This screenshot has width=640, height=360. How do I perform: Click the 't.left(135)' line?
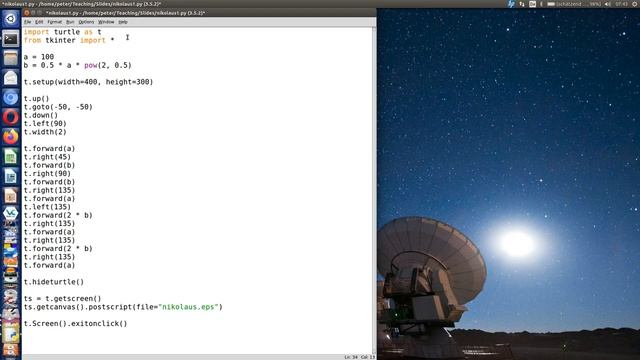[47, 207]
